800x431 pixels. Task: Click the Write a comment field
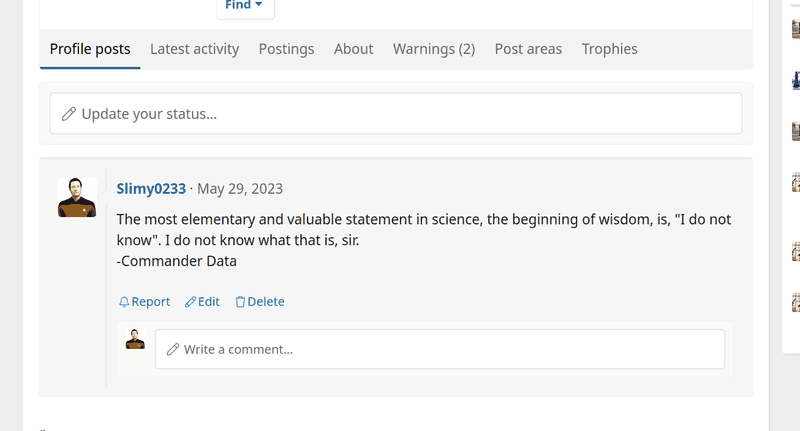pyautogui.click(x=440, y=349)
